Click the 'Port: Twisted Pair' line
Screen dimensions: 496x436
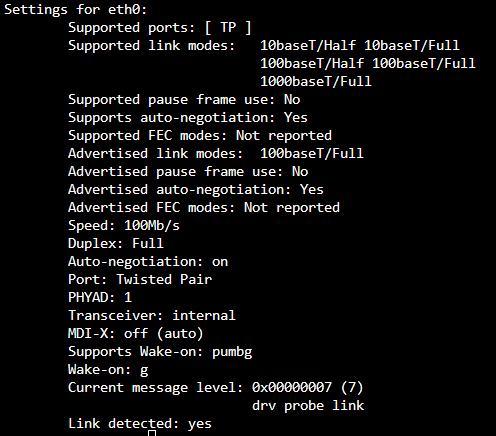point(140,279)
